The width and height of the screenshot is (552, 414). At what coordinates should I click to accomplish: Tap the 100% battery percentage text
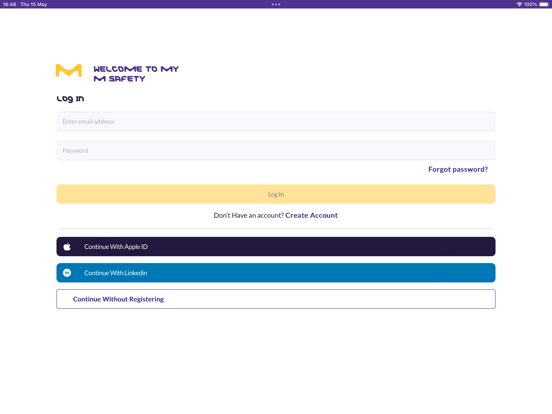[x=531, y=4]
